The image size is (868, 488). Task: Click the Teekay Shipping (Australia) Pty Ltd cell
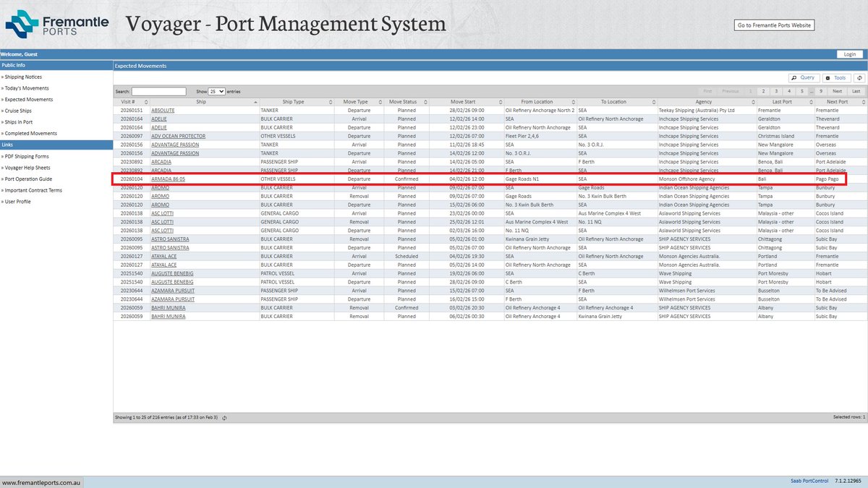[x=697, y=111]
